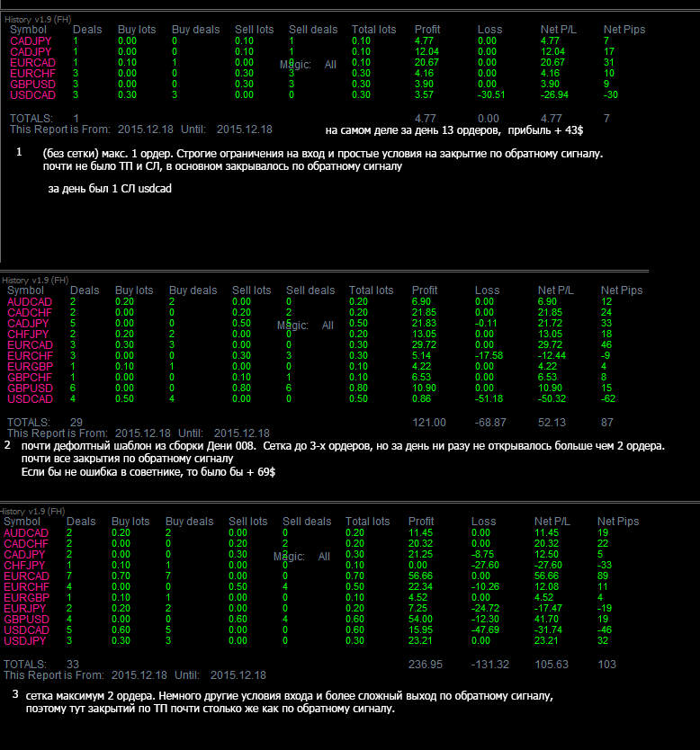The height and width of the screenshot is (750, 700).
Task: Click the Total lots header in the top report
Action: click(x=374, y=30)
